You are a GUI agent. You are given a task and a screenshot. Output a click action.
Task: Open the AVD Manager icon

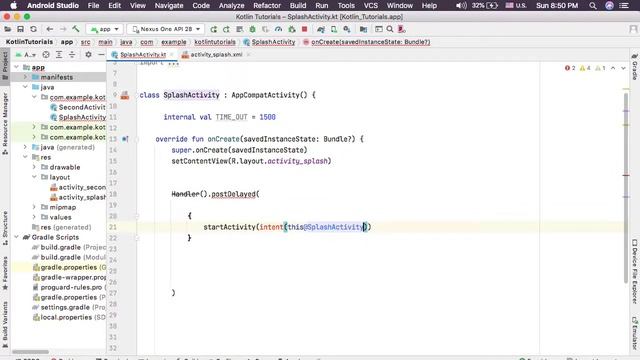pyautogui.click(x=334, y=29)
